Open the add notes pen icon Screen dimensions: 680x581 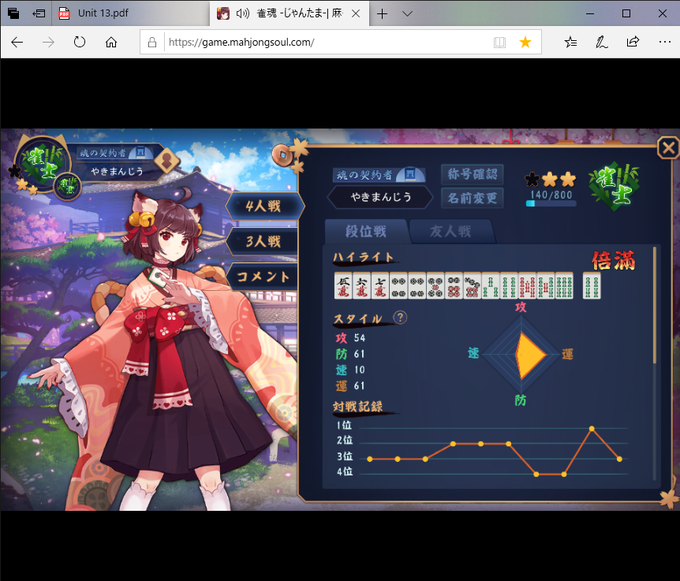pyautogui.click(x=601, y=42)
